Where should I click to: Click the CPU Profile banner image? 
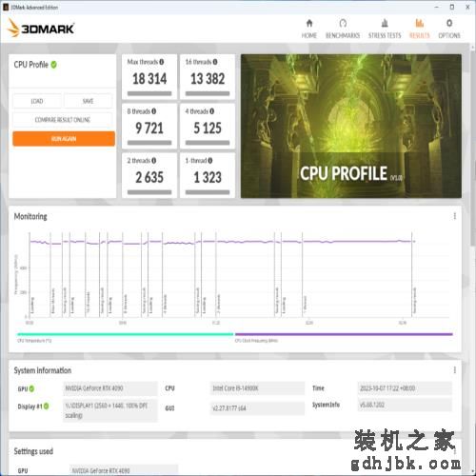[351, 126]
